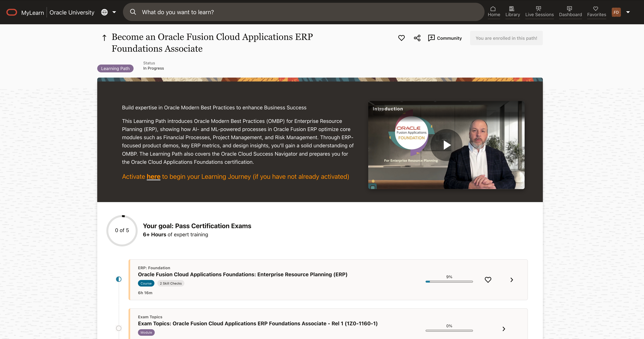This screenshot has height=339, width=644.
Task: Click the 0% Exam Topics progress bar
Action: pyautogui.click(x=449, y=331)
